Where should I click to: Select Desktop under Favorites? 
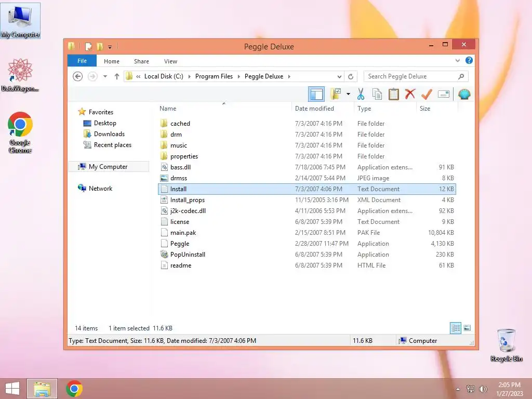[105, 123]
